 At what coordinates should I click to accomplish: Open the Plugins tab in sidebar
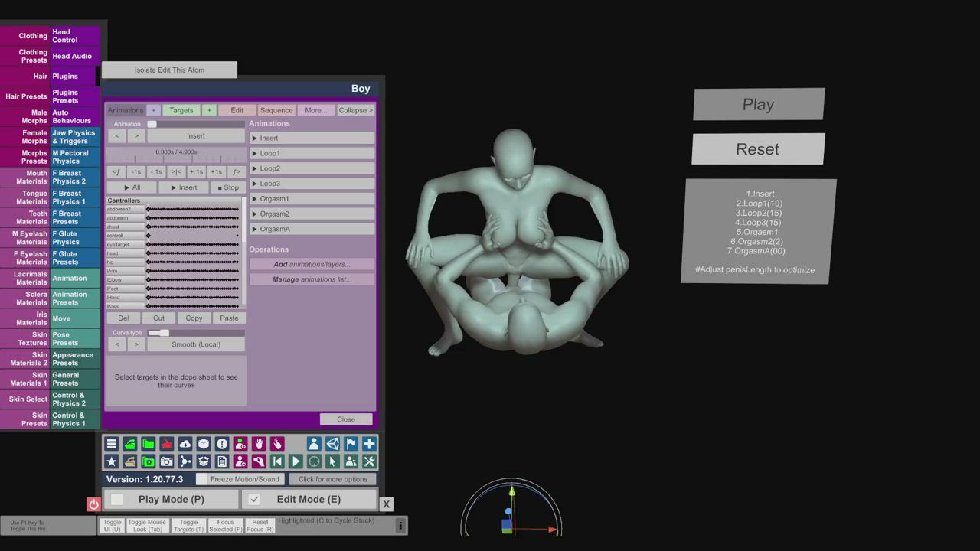tap(73, 77)
